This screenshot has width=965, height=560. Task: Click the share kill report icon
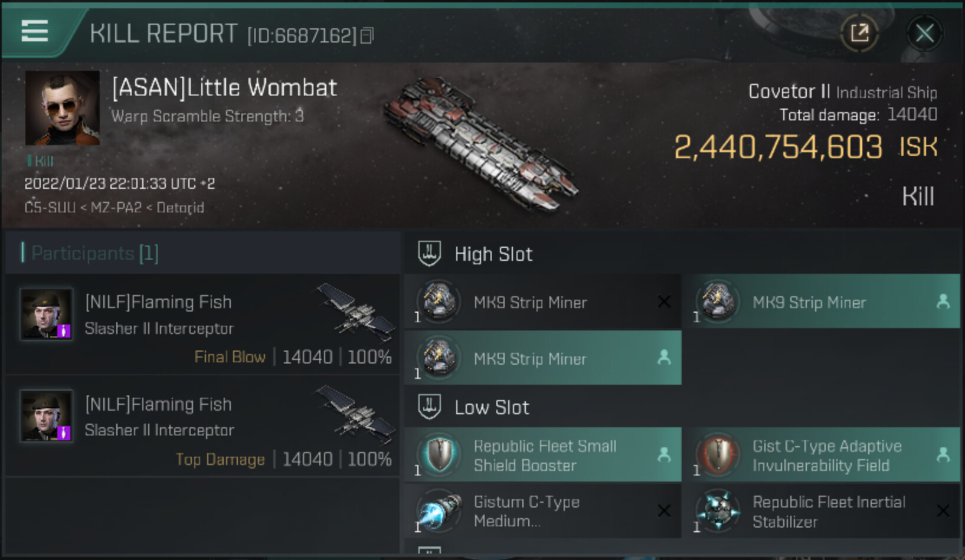(x=859, y=32)
